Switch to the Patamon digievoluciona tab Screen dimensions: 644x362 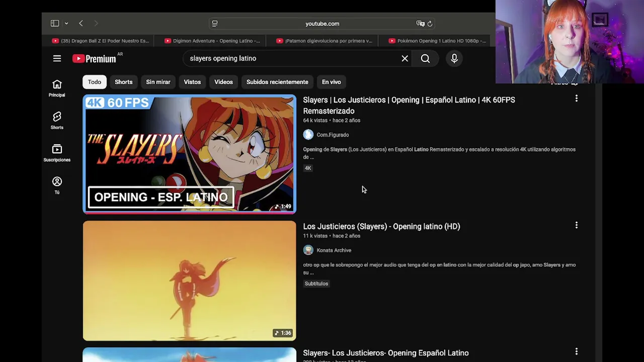click(x=325, y=41)
